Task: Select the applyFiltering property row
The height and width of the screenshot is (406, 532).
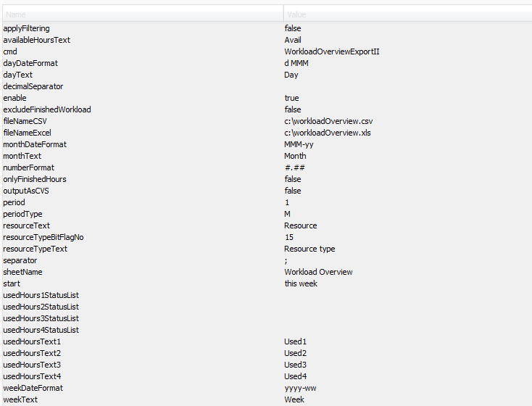Action: coord(26,28)
